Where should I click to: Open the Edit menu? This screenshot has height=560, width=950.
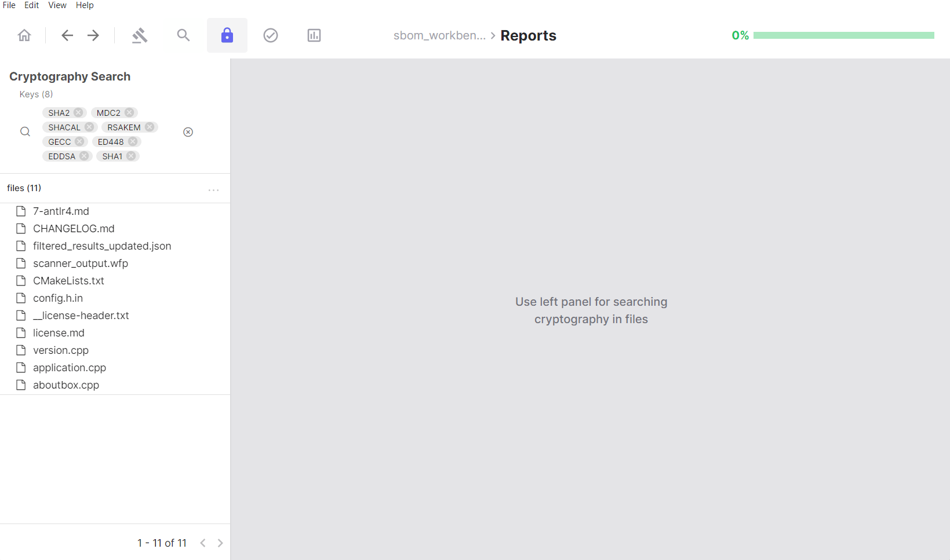[31, 5]
